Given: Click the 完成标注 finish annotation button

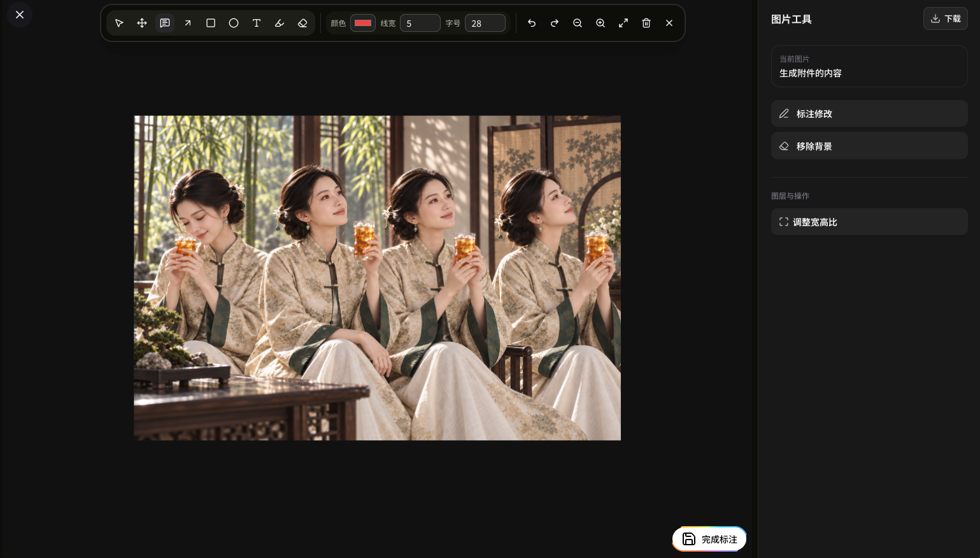Looking at the screenshot, I should point(709,539).
